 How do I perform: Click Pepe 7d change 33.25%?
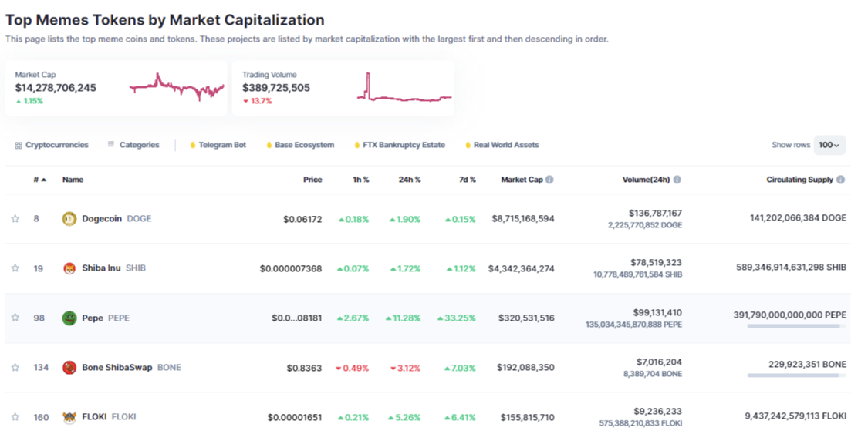(456, 318)
